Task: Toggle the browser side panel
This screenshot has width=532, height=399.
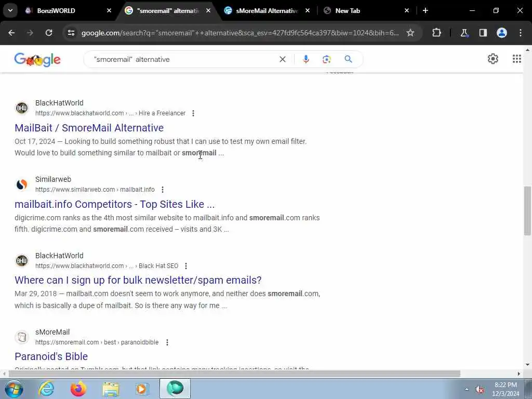Action: [483, 33]
